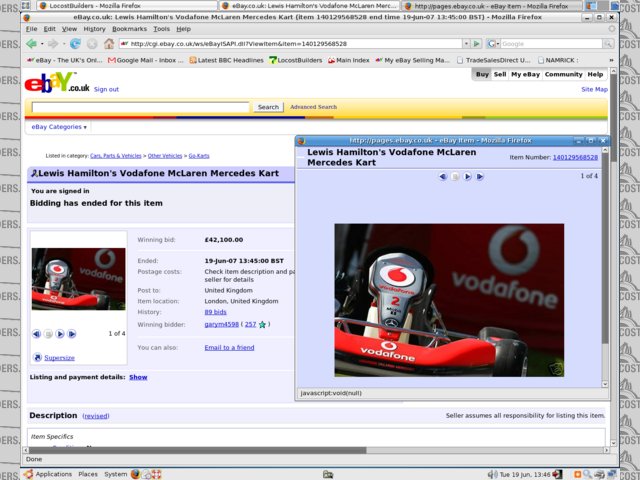Open the TradeSalesDirect bookmark

click(493, 60)
